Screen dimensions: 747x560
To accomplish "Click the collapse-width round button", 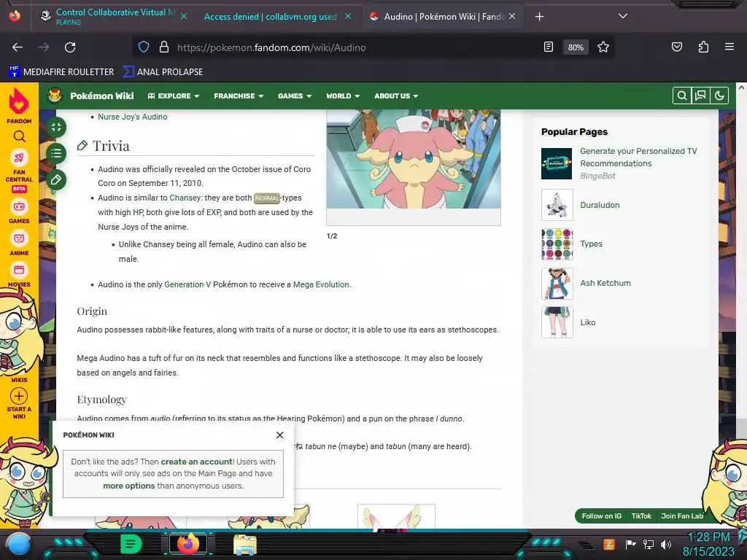I will (x=56, y=127).
